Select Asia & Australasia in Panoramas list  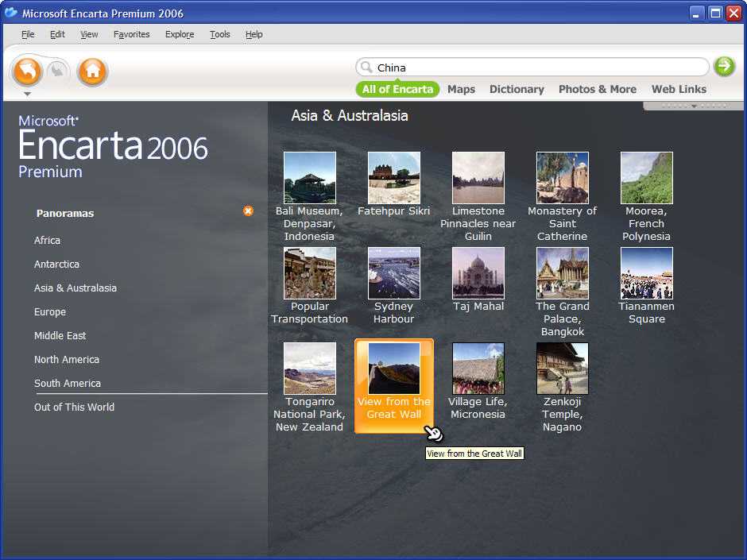coord(75,288)
